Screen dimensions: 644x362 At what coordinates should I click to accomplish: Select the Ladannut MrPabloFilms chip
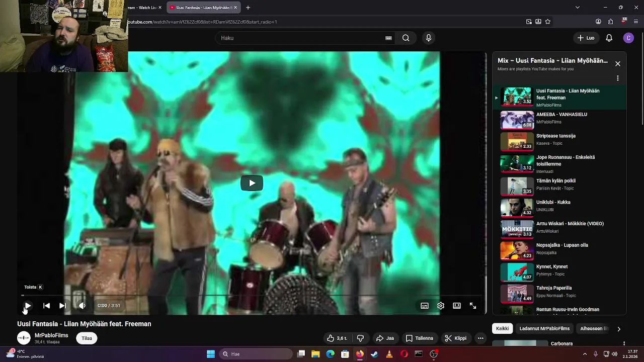click(x=544, y=329)
